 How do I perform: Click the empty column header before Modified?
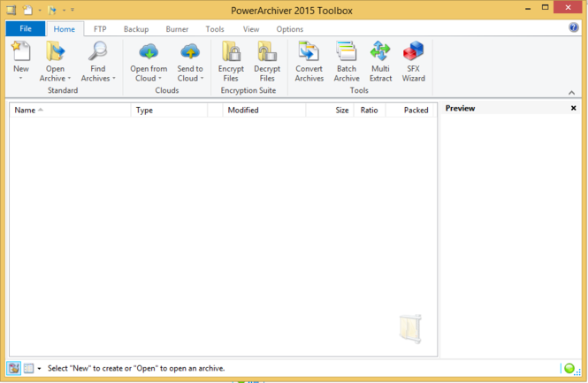coord(215,110)
